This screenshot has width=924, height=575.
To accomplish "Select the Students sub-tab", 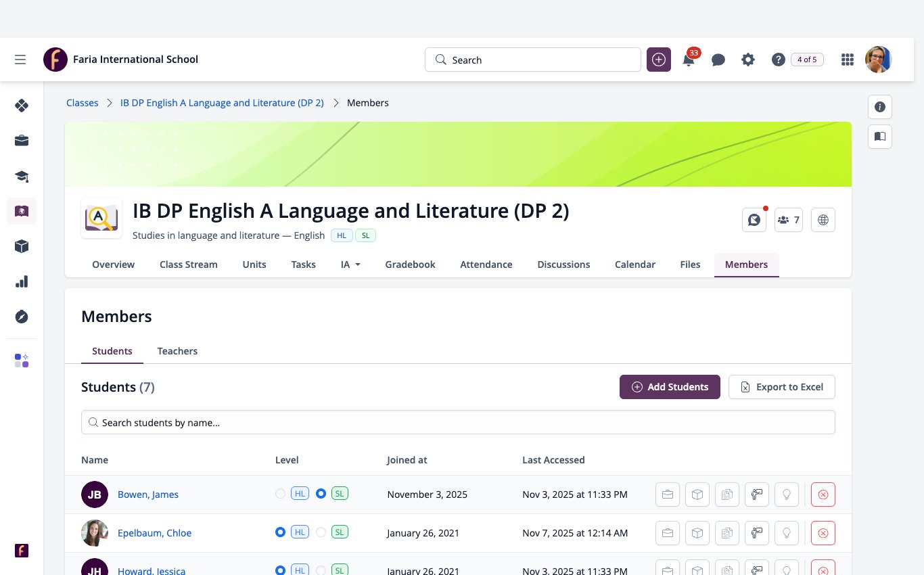I will (112, 351).
